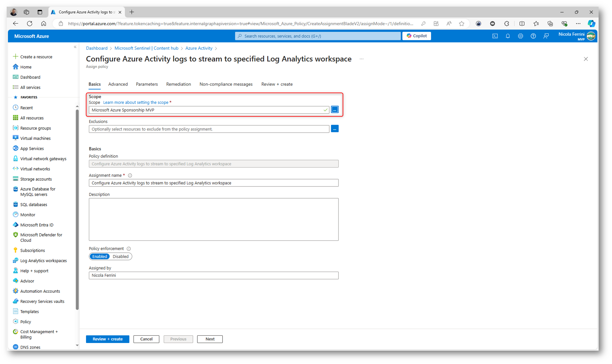
Task: Click the Assignment name field
Action: (x=214, y=183)
